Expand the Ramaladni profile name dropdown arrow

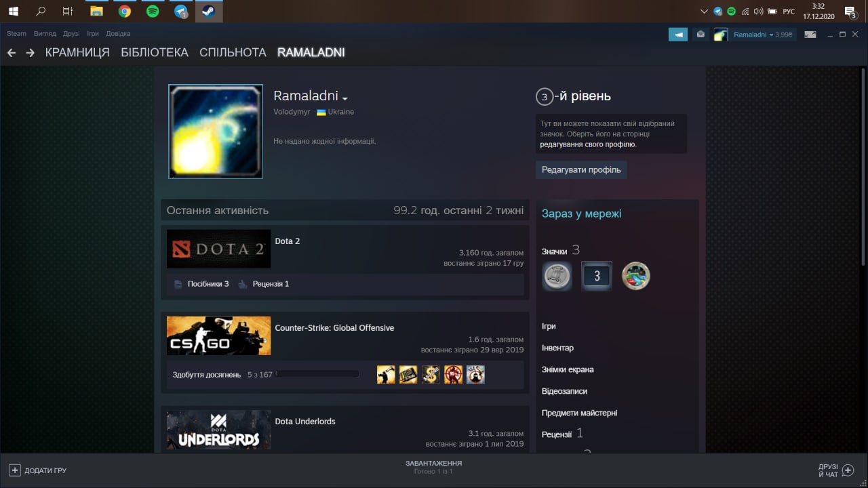coord(344,98)
